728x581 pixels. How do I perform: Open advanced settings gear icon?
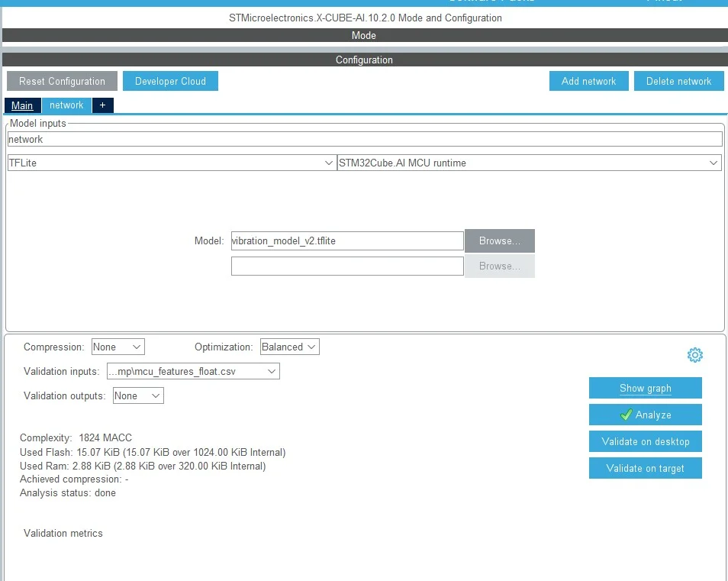[694, 355]
